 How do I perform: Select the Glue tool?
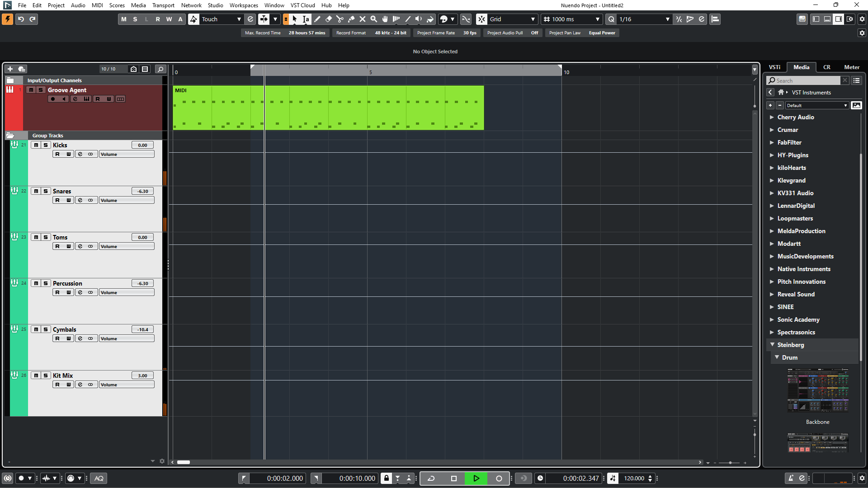[x=351, y=19]
